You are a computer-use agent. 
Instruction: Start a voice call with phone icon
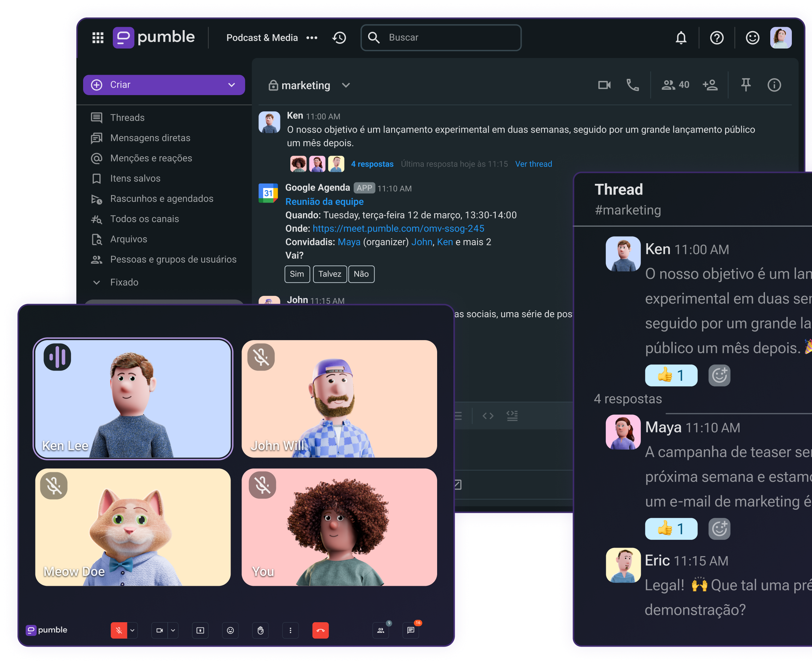(632, 85)
